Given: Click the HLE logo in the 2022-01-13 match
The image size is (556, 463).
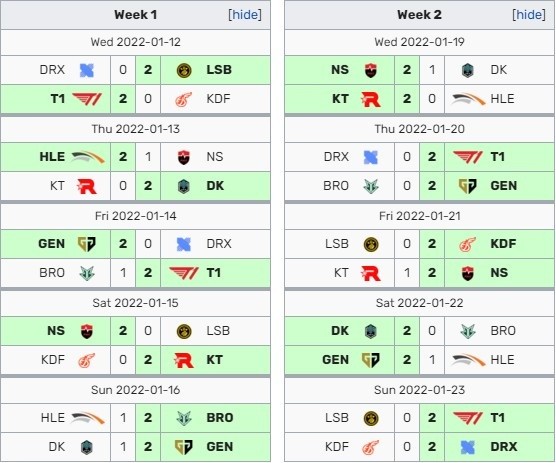Looking at the screenshot, I should [88, 157].
